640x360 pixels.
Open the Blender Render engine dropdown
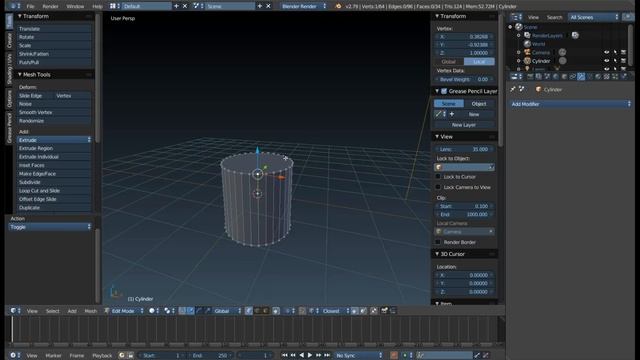(x=304, y=6)
